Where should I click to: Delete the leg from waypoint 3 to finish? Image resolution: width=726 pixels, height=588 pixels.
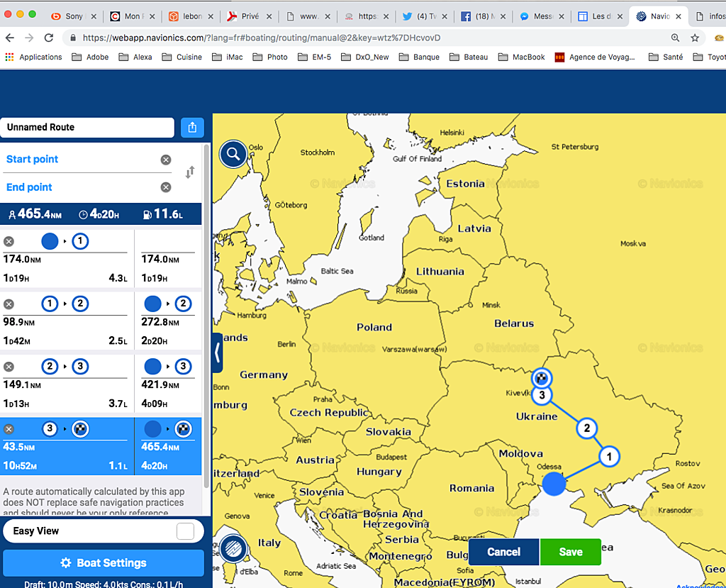[9, 430]
